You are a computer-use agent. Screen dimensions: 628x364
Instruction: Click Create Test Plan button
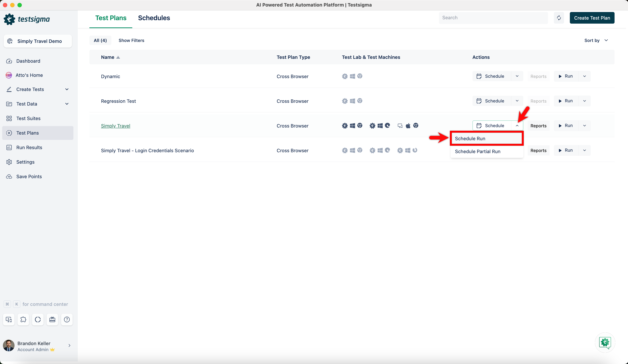592,18
